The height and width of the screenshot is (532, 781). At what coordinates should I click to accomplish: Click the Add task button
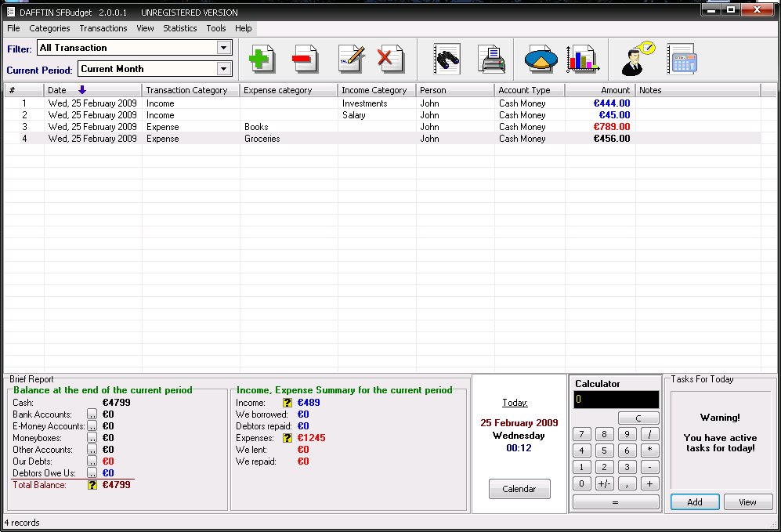694,502
